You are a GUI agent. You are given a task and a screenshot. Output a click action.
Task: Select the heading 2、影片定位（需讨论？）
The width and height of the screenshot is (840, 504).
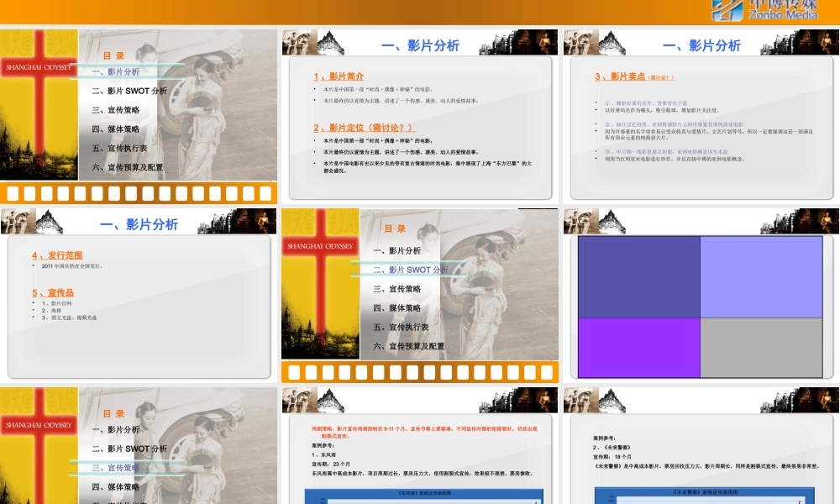(365, 128)
